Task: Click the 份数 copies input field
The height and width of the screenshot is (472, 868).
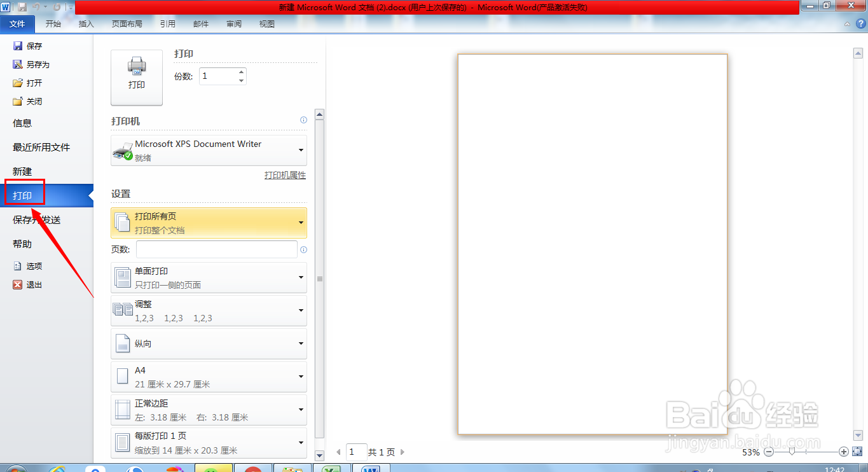Action: (218, 76)
